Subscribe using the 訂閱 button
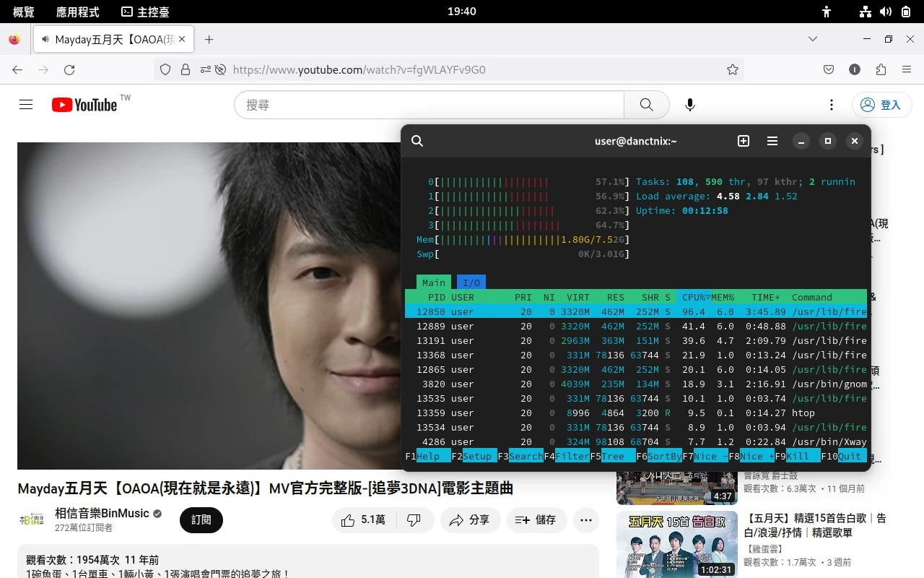The width and height of the screenshot is (924, 578). click(201, 520)
